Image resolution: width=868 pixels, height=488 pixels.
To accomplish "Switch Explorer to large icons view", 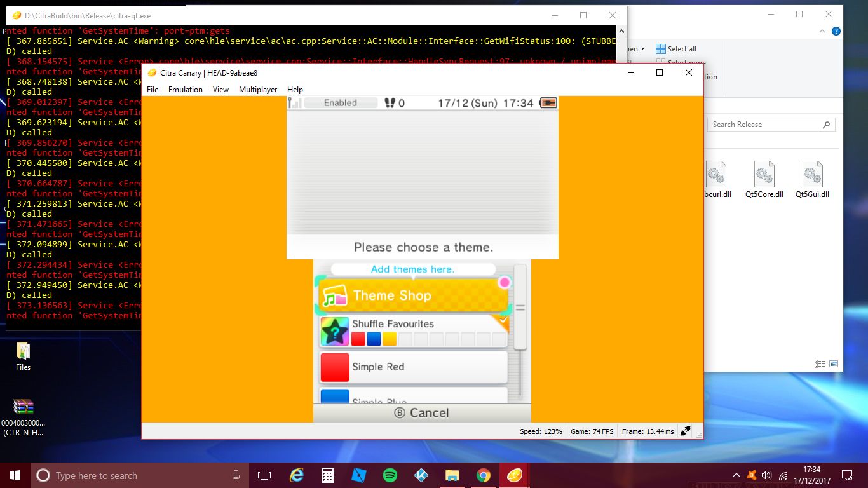I will [x=833, y=364].
